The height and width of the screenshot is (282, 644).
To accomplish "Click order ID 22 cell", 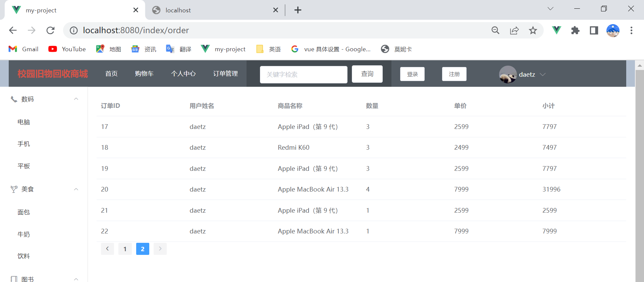I will 105,231.
